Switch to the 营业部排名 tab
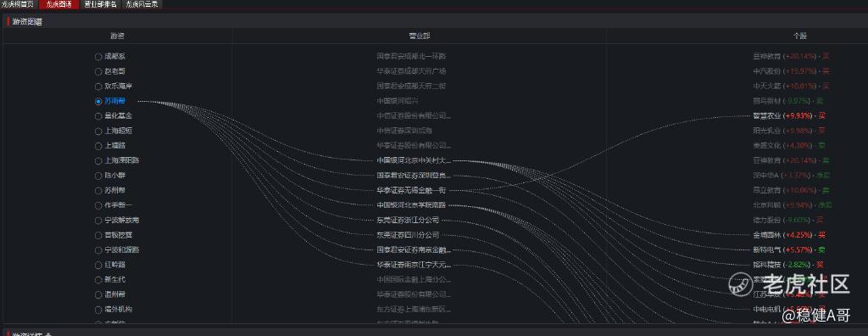 100,4
